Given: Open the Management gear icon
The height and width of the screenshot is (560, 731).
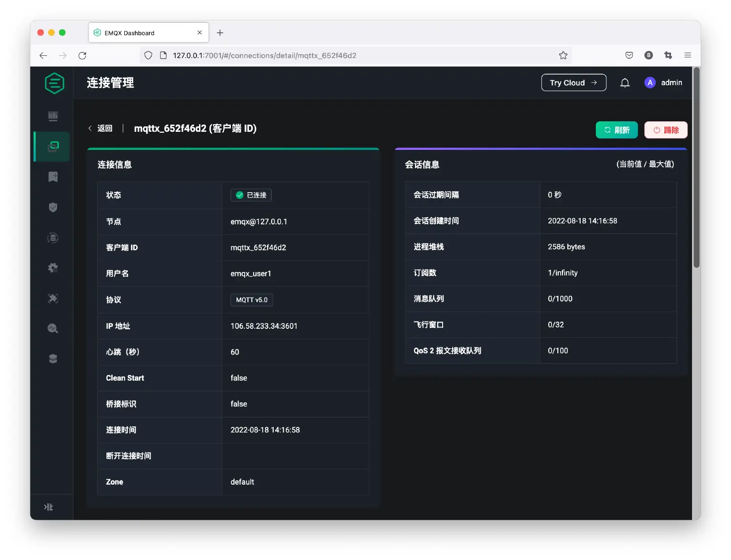Looking at the screenshot, I should coord(52,267).
